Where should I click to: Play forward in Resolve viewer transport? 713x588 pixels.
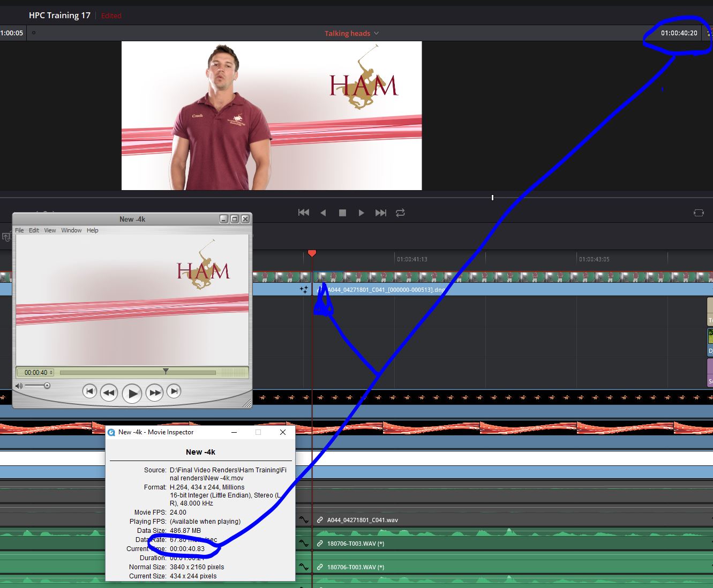[362, 213]
